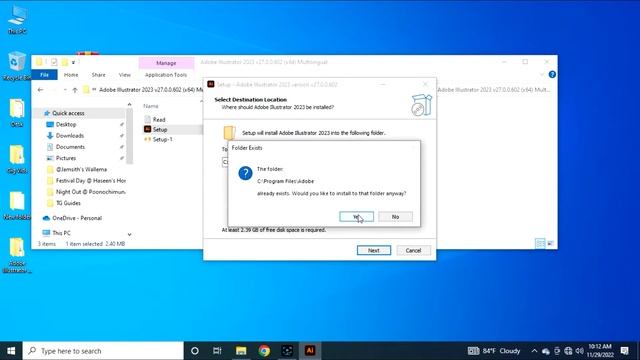Open the Night Out folder
This screenshot has height=360, width=640.
[91, 192]
